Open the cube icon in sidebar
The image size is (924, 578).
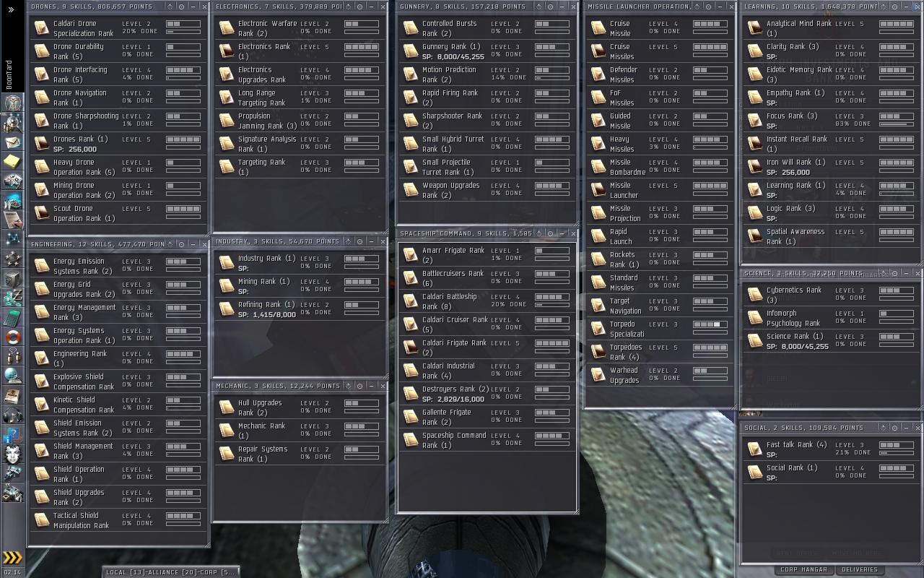click(x=12, y=278)
